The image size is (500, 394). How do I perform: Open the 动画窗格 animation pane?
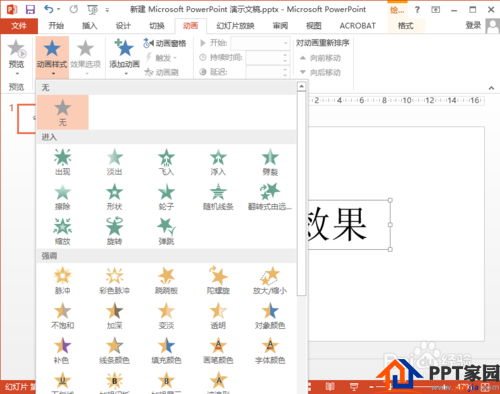click(165, 43)
